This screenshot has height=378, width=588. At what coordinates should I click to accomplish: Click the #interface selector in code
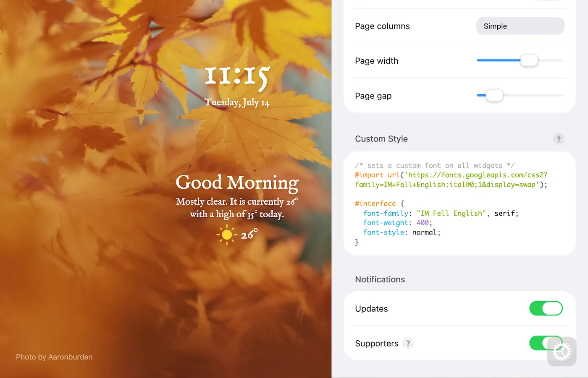pyautogui.click(x=379, y=203)
